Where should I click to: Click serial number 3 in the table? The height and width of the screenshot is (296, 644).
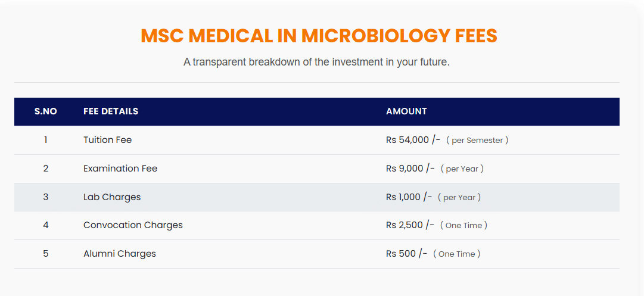[x=45, y=197]
